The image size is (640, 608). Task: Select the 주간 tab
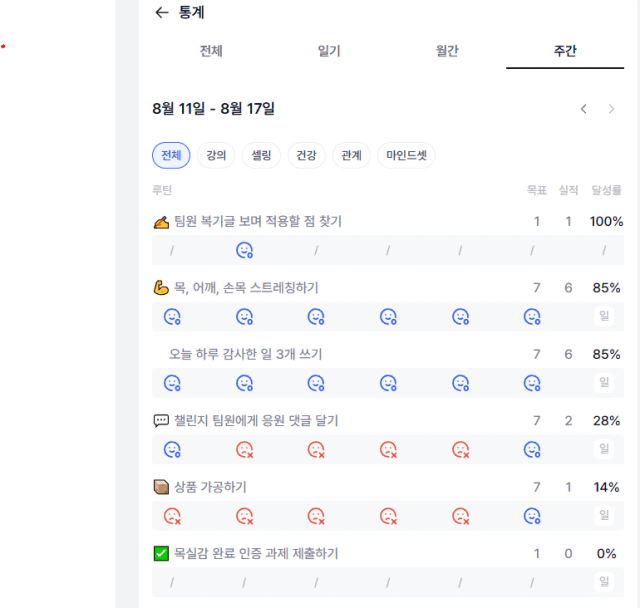pos(565,51)
